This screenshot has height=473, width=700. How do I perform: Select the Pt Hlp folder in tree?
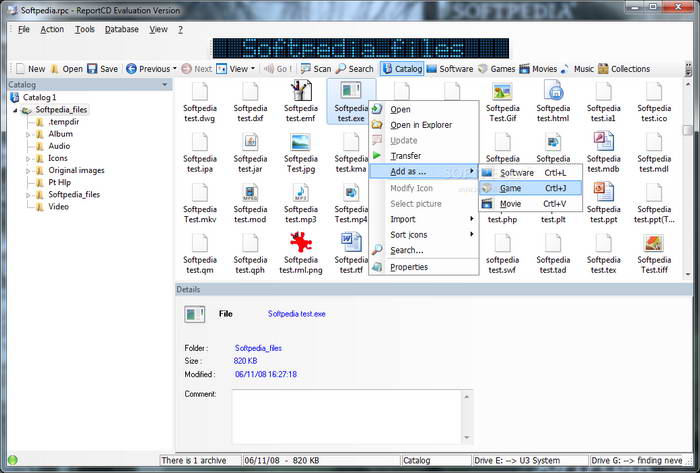[x=59, y=183]
